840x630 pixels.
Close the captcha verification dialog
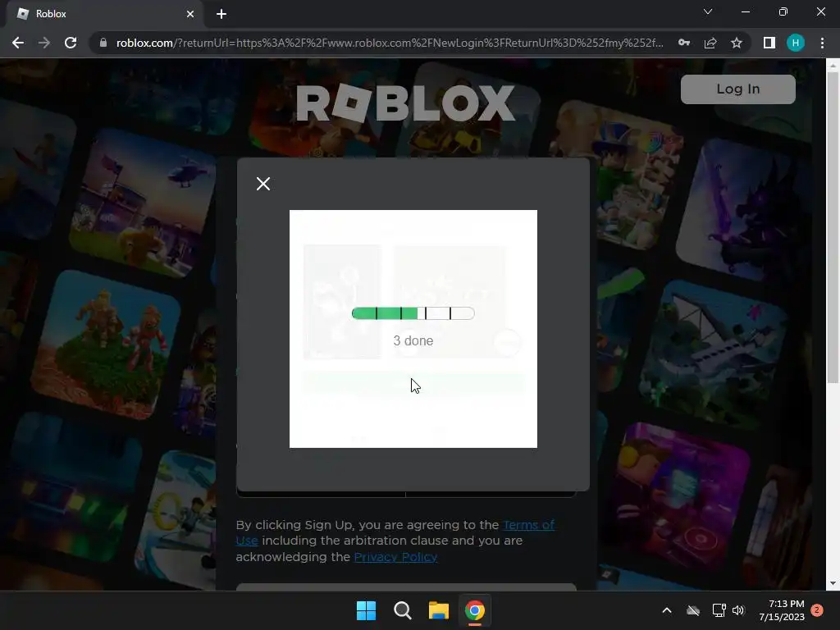263,184
